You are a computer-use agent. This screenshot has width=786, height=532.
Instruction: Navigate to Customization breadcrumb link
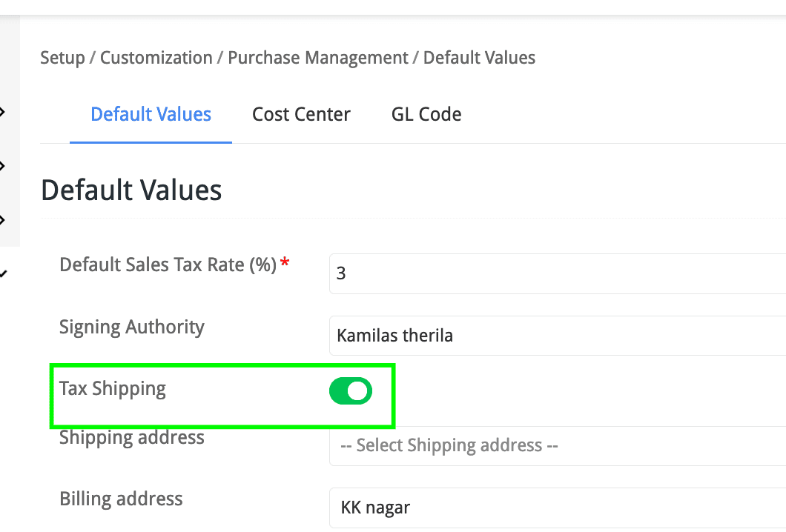point(156,58)
